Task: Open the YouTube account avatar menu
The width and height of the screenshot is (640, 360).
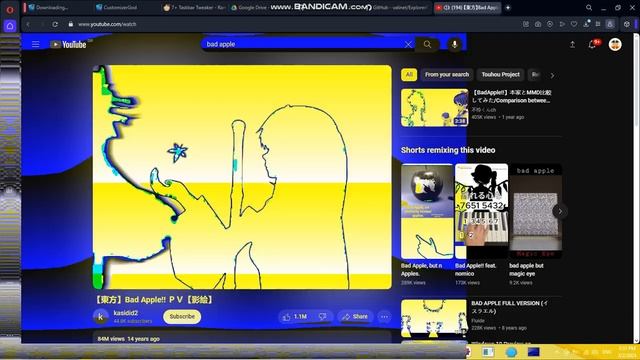Action: pos(615,44)
